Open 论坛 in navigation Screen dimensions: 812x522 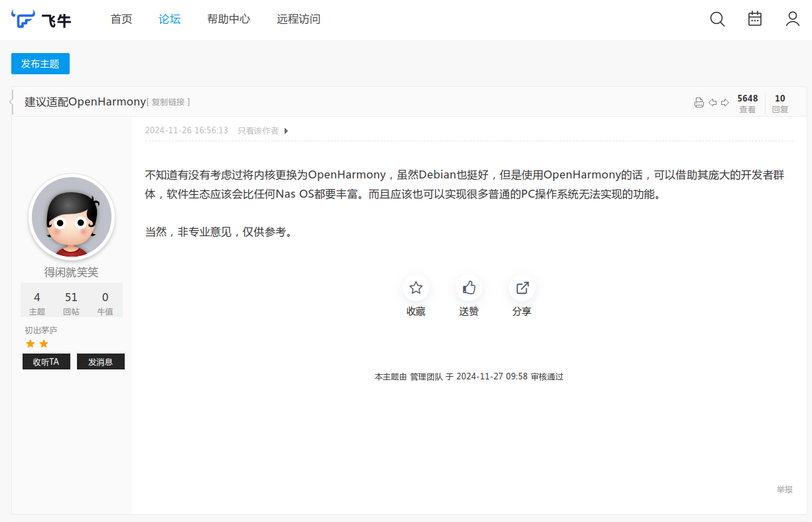(x=170, y=19)
